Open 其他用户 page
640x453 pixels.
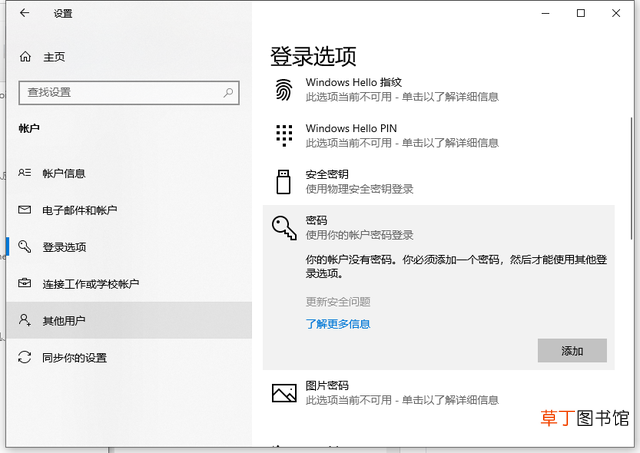coord(129,320)
